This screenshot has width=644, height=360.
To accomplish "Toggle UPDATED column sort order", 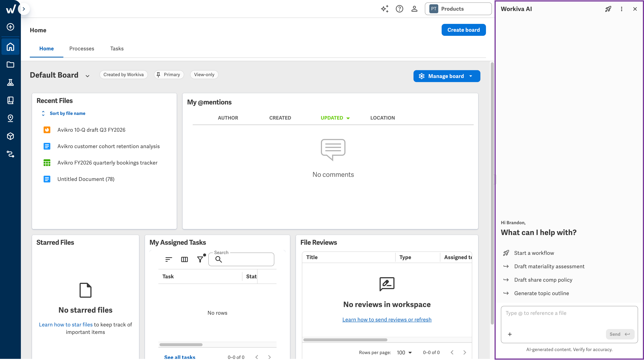I will click(x=335, y=118).
